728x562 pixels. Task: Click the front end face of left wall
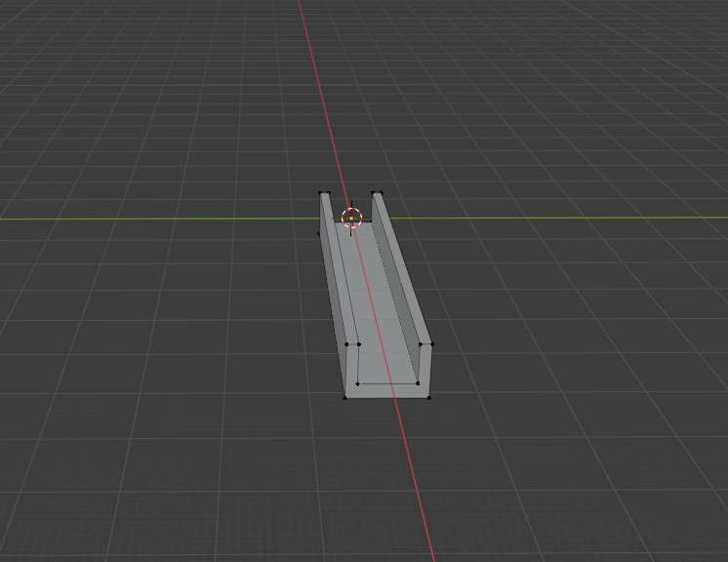tap(351, 369)
